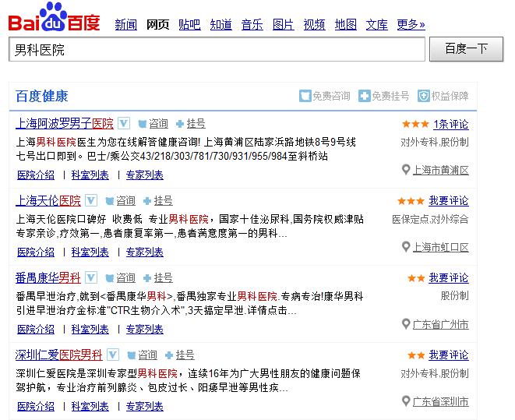This screenshot has height=420, width=515.
Task: Click the 上海市虹口区 location link
Action: tap(441, 247)
